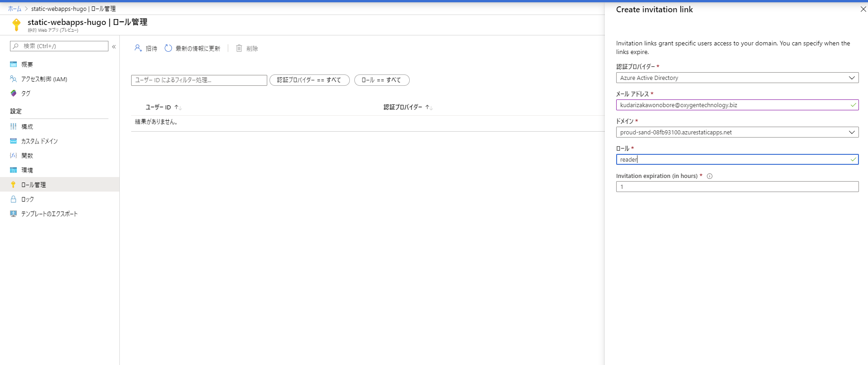Select ロール管理 in the sidebar
Image resolution: width=868 pixels, height=365 pixels.
pos(59,184)
